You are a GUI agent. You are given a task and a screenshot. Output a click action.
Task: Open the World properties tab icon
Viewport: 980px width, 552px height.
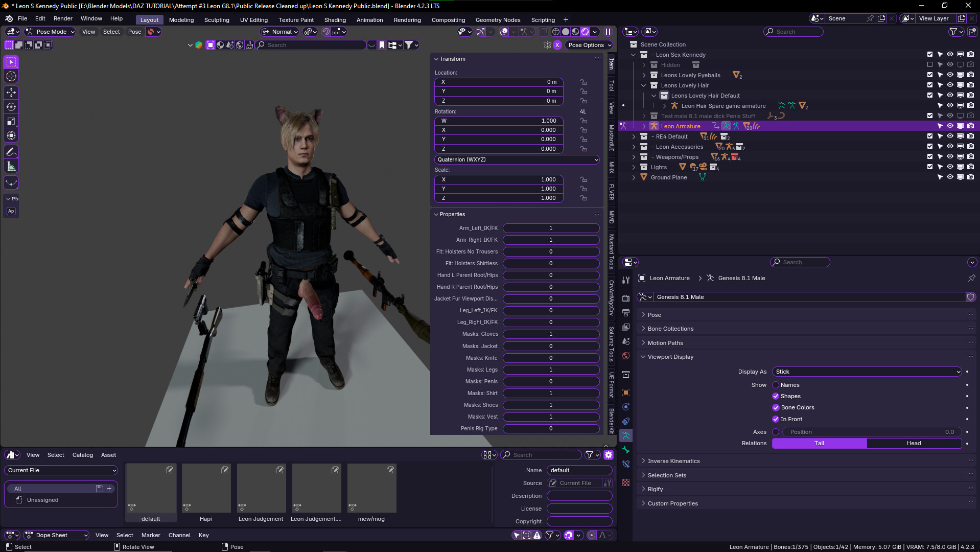pyautogui.click(x=626, y=355)
